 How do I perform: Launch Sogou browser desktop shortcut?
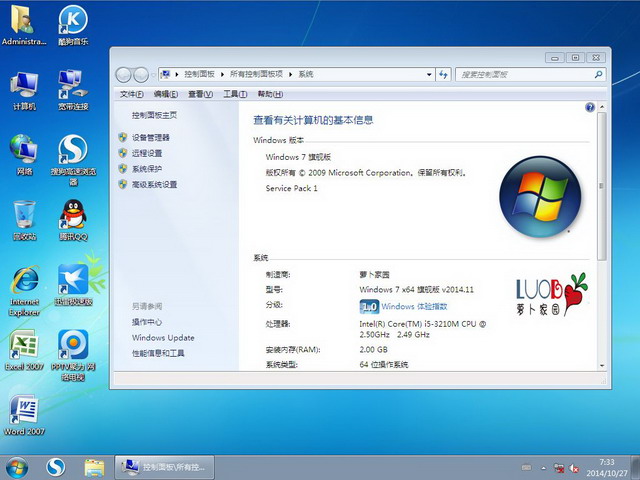tap(73, 160)
